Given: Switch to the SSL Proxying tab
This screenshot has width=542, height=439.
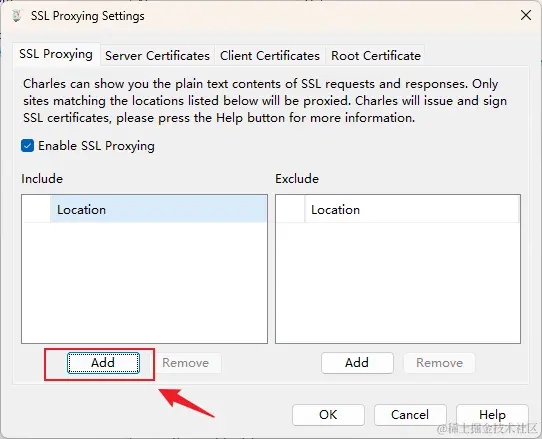Looking at the screenshot, I should (x=56, y=54).
